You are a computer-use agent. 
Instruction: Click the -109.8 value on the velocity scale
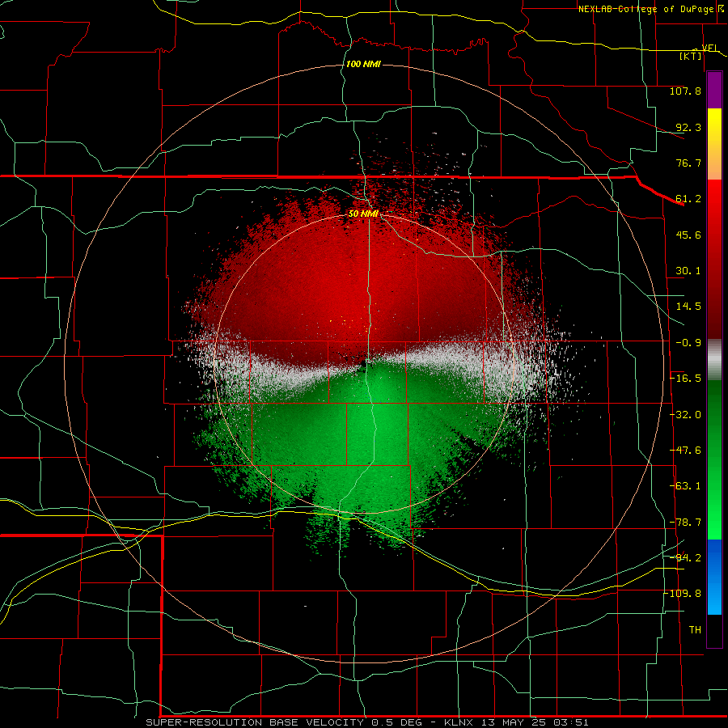[684, 594]
